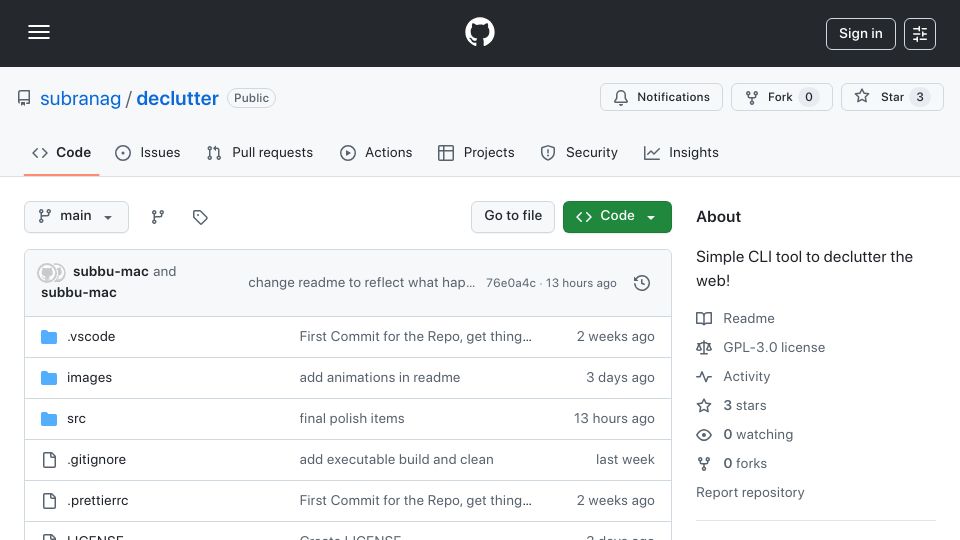The height and width of the screenshot is (540, 960).
Task: Open the 3 stars link
Action: [x=744, y=405]
